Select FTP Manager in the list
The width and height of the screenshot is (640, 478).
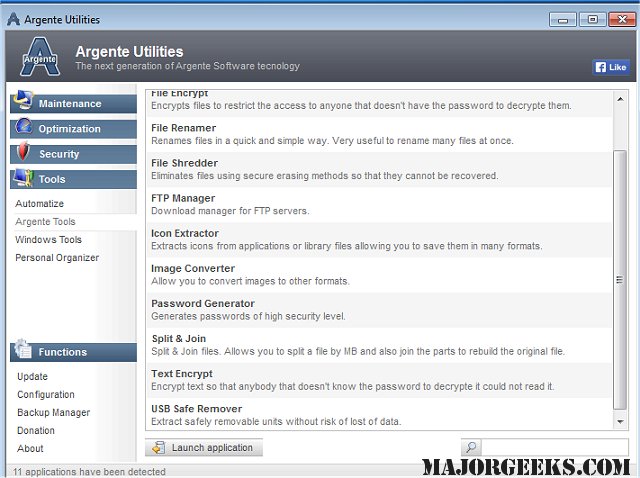coord(379,205)
